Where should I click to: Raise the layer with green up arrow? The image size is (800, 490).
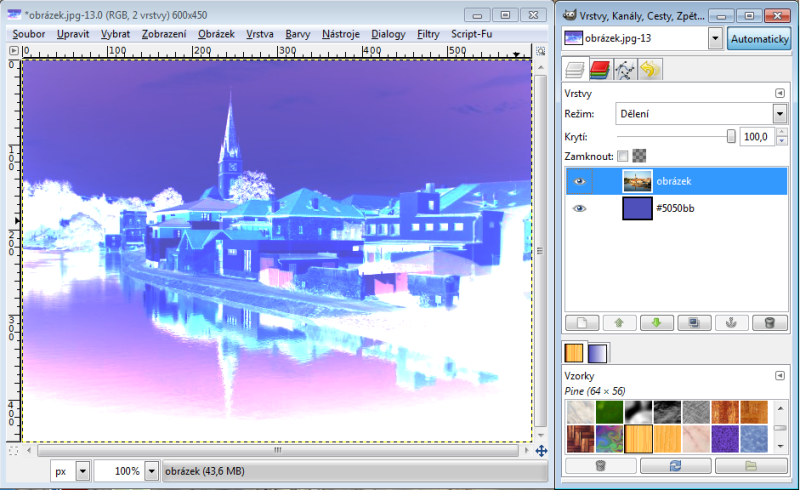click(619, 323)
